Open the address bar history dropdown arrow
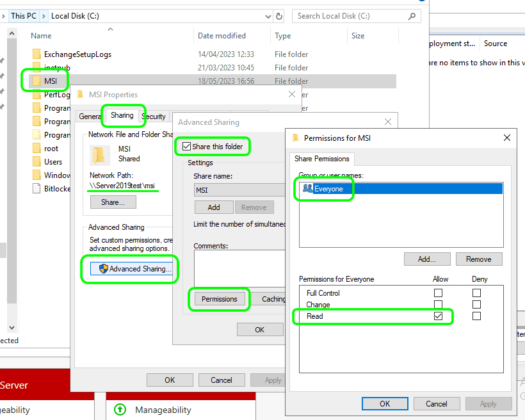This screenshot has width=525, height=420. coord(264,16)
